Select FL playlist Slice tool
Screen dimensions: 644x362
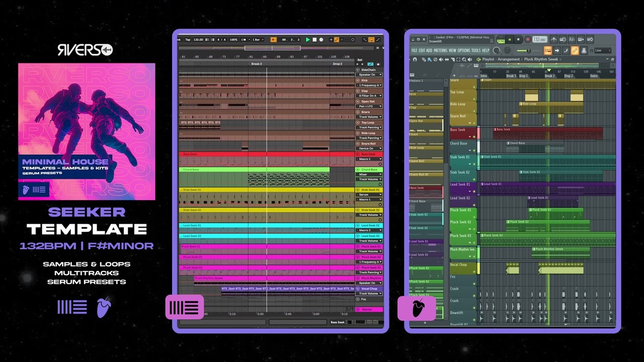point(453,59)
